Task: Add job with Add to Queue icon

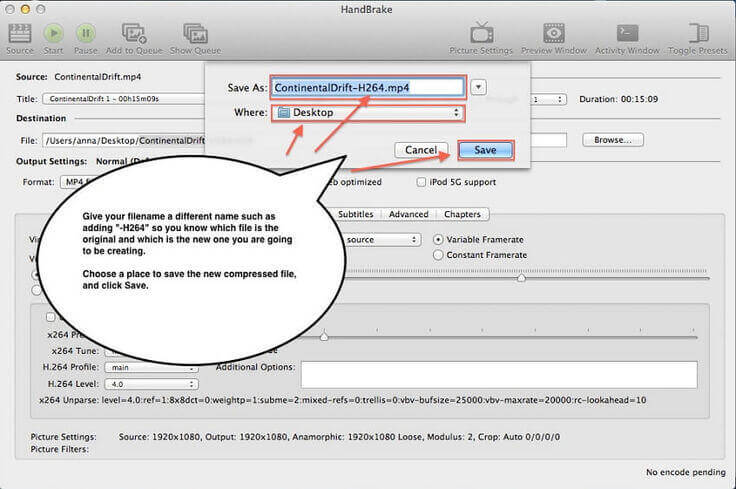Action: 134,33
